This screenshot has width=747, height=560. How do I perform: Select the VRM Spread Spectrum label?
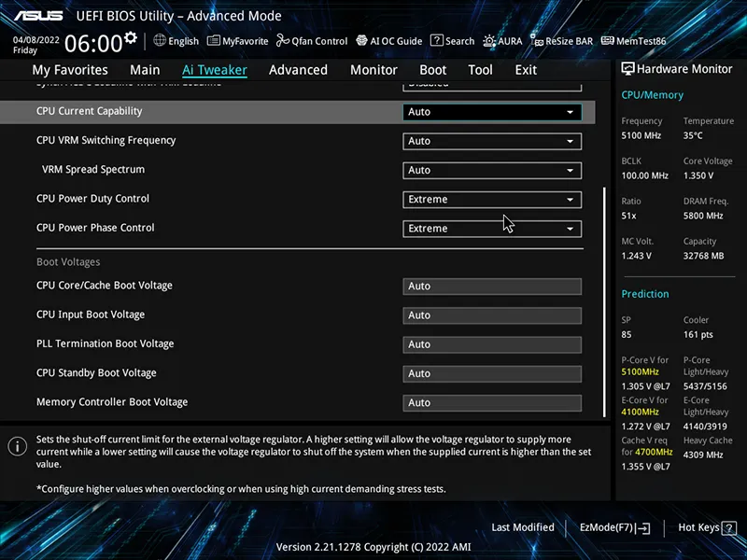[x=92, y=170]
